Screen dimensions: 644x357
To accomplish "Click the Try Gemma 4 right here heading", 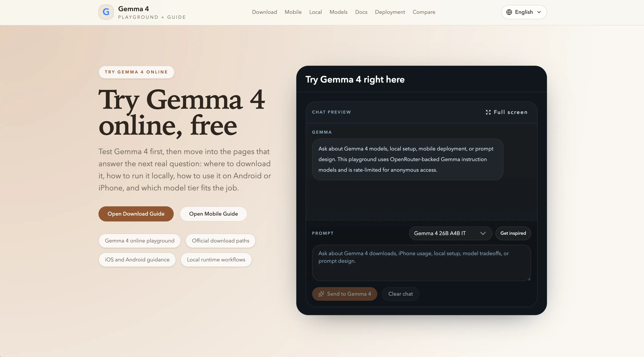I will click(355, 80).
